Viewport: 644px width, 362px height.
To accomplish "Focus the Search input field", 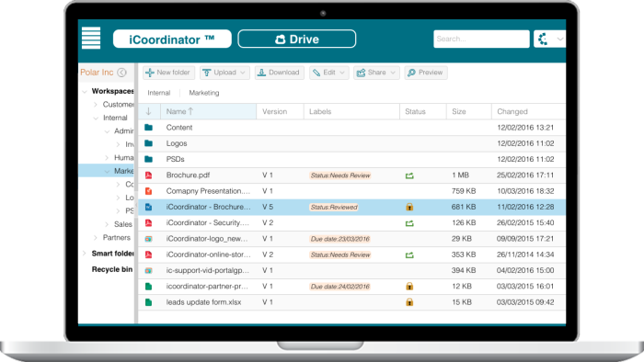I will (481, 39).
